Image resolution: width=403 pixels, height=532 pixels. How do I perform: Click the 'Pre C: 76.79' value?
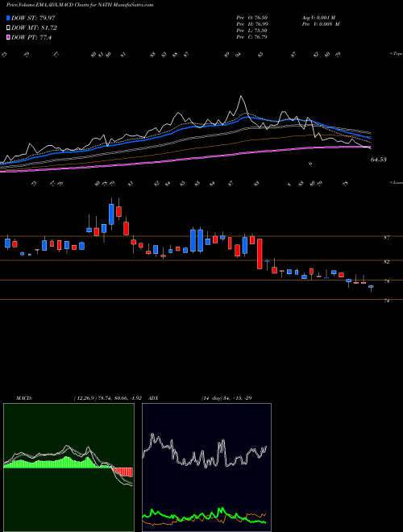click(x=251, y=37)
